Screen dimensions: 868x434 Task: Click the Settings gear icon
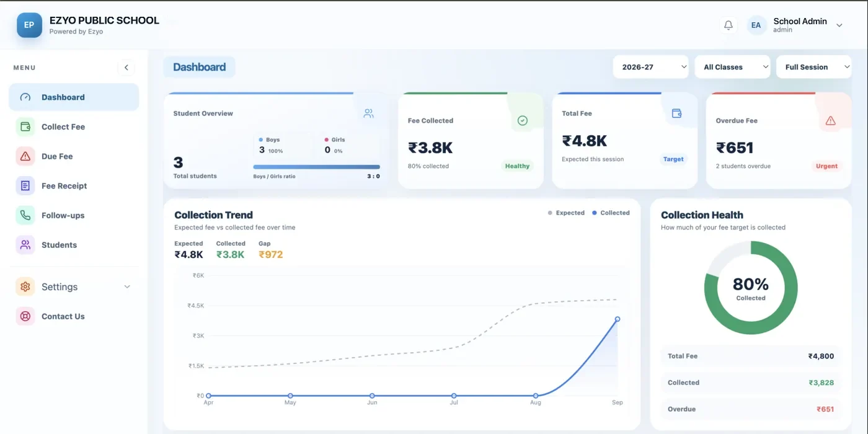tap(25, 286)
